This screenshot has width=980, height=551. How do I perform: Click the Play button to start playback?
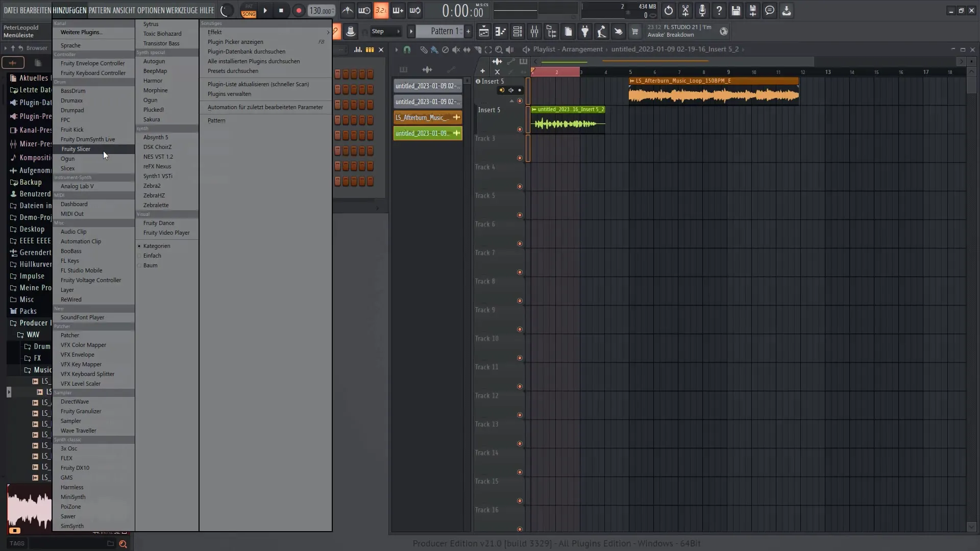tap(264, 10)
